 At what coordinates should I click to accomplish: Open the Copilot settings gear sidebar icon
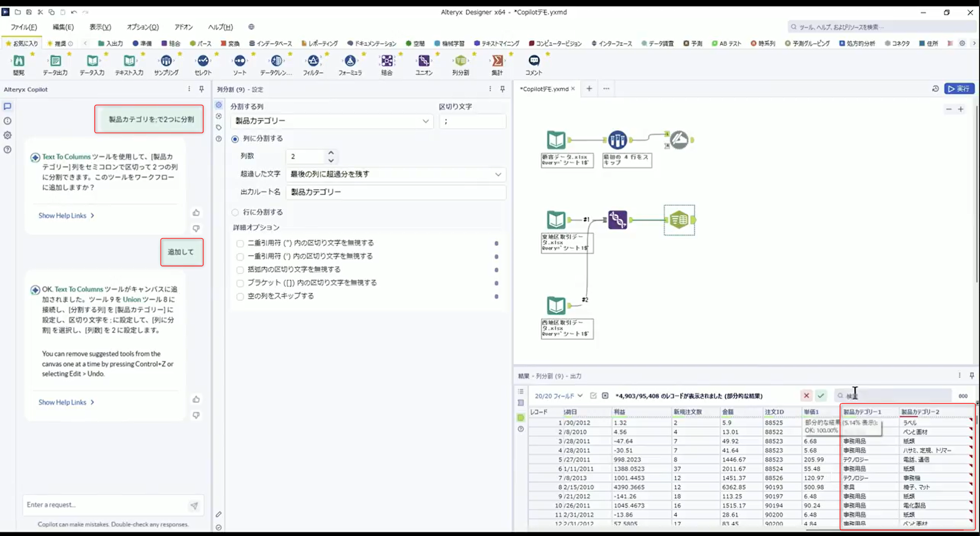[7, 135]
